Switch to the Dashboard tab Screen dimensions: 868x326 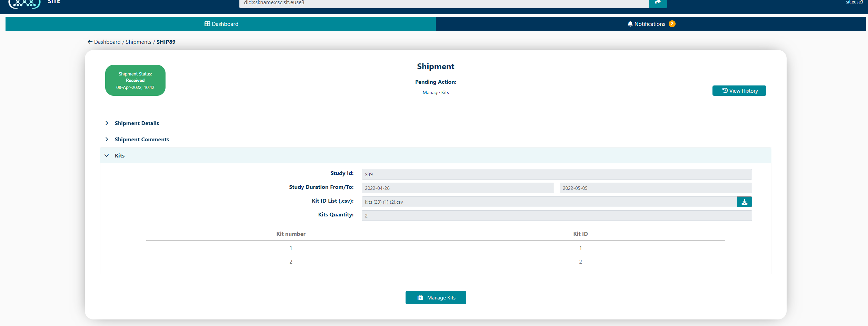(x=221, y=24)
